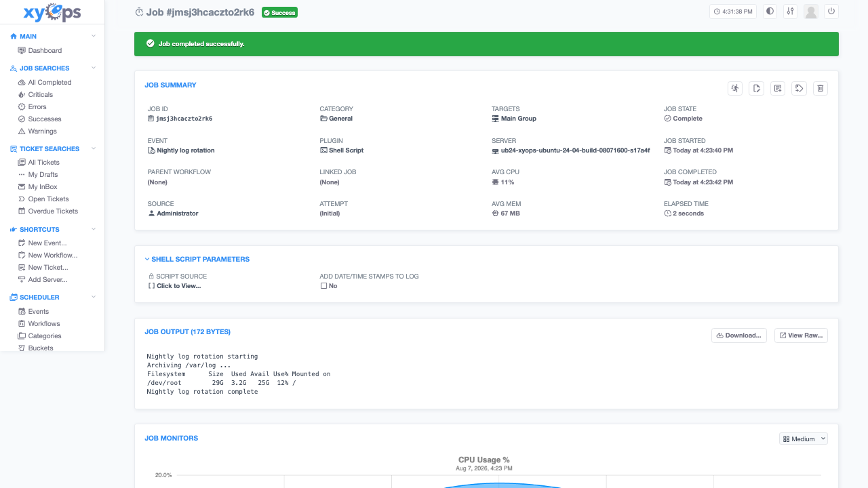Click the edit event pencil-document icon
868x488 pixels.
click(x=756, y=88)
